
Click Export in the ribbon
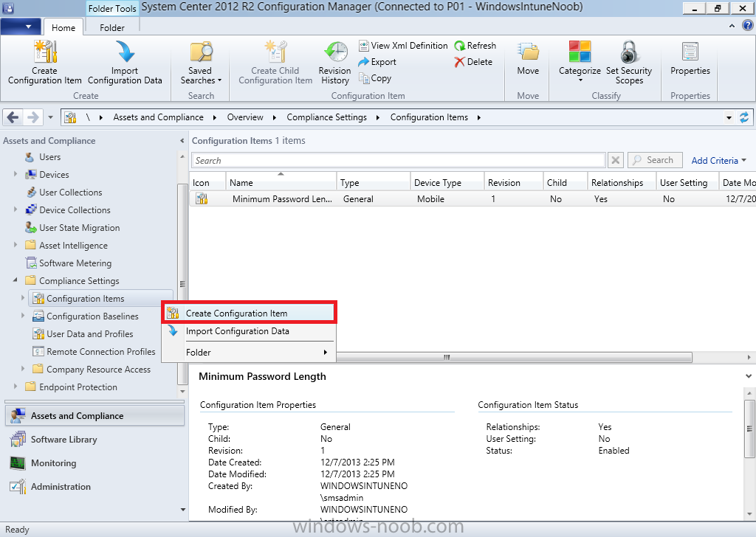[x=377, y=62]
